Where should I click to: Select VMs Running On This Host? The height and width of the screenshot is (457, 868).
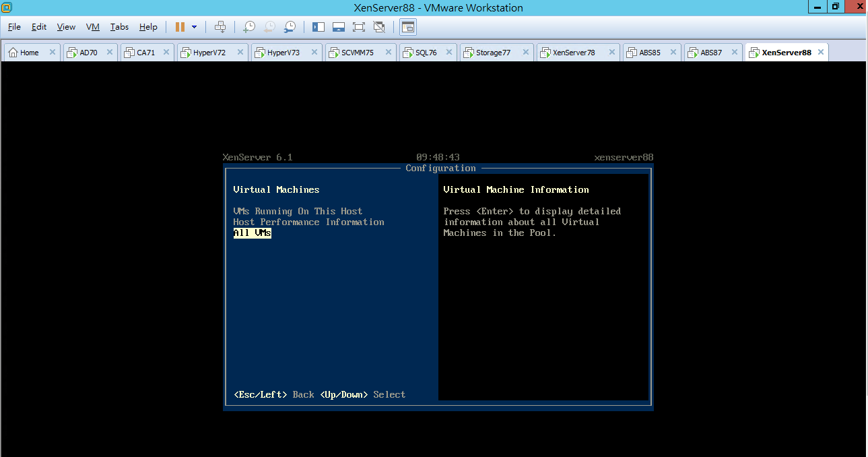click(298, 212)
